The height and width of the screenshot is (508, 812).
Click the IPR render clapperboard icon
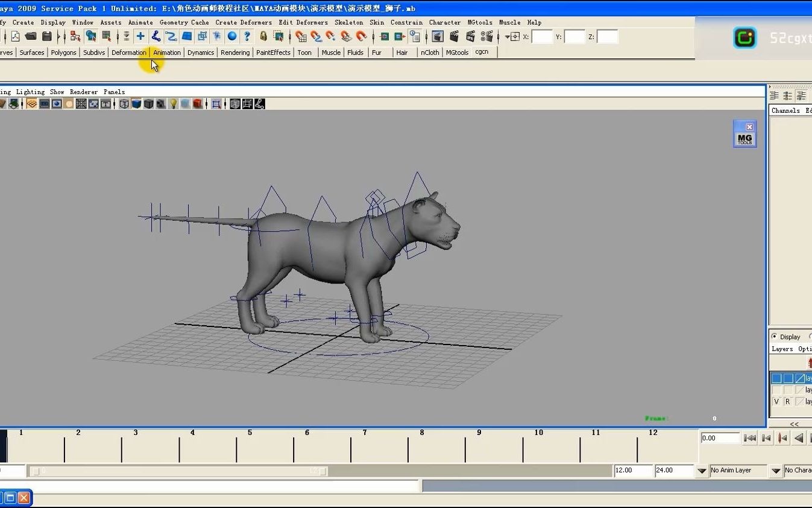pos(470,37)
